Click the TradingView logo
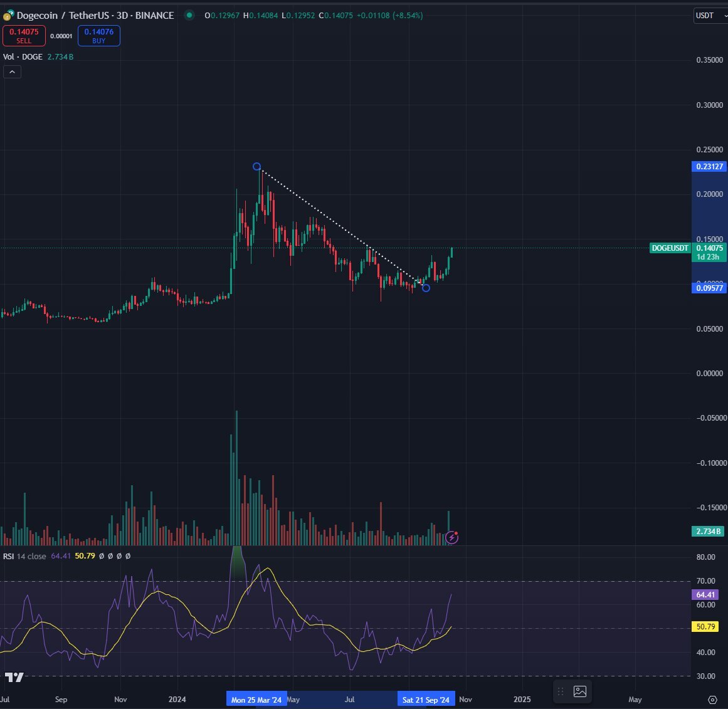The height and width of the screenshot is (709, 728). click(x=14, y=677)
